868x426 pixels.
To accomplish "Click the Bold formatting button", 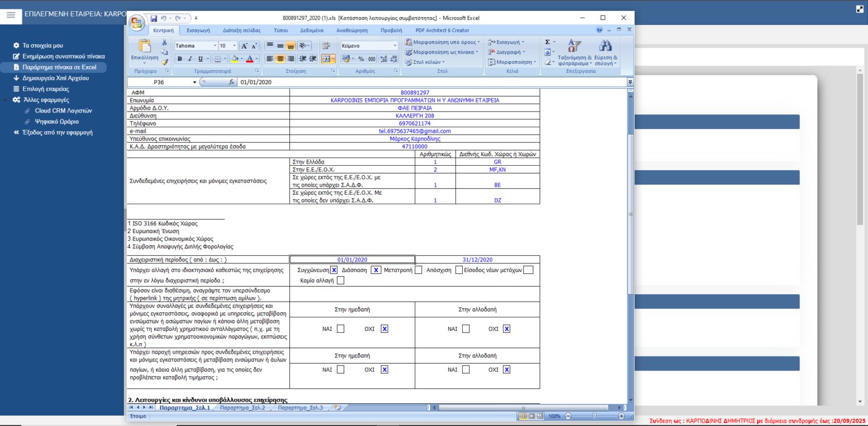I will click(180, 59).
